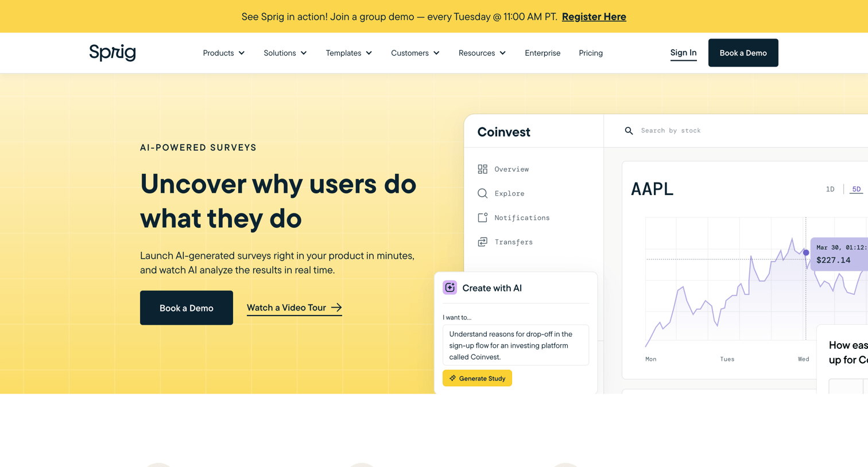Screen dimensions: 868x467
Task: Expand the Templates dropdown chevron
Action: click(369, 53)
